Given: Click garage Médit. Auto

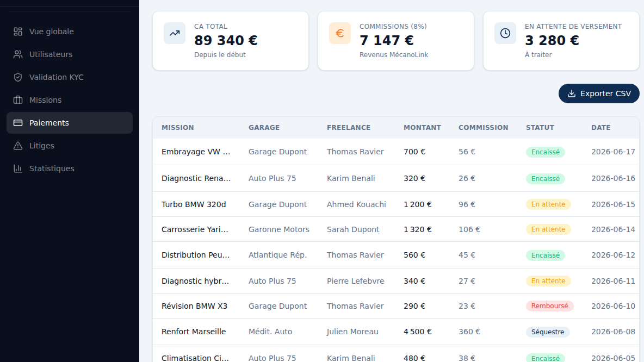Looking at the screenshot, I should click(270, 332).
